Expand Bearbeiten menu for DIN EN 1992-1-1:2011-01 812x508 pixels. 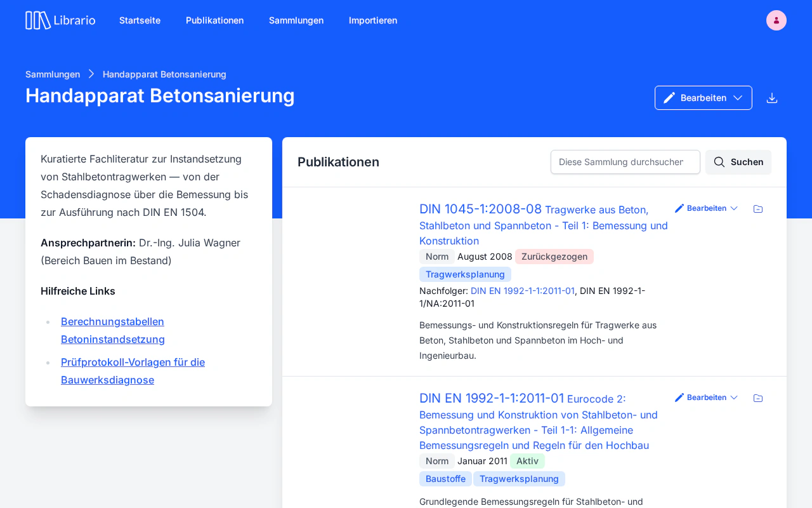[x=707, y=398]
